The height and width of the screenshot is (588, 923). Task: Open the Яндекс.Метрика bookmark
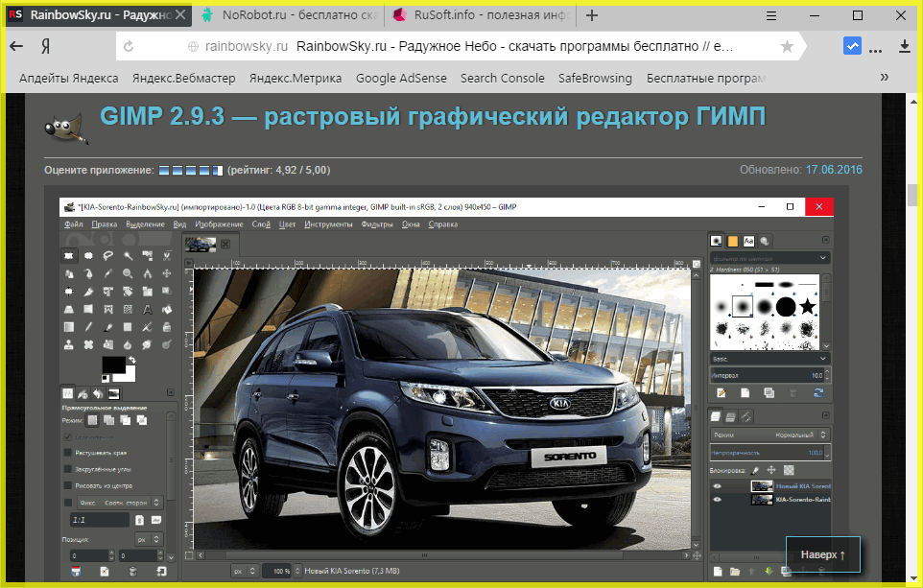click(295, 79)
